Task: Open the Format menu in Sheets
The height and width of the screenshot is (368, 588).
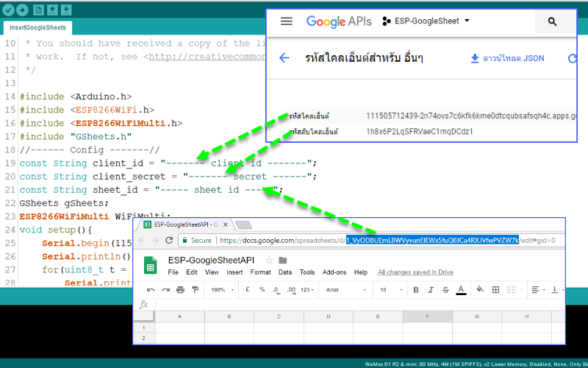Action: [x=260, y=272]
